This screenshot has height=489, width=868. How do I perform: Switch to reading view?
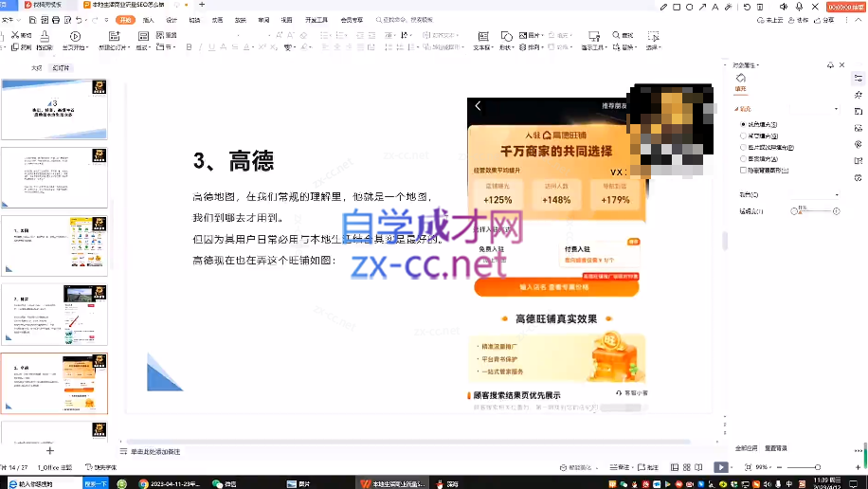coord(698,467)
